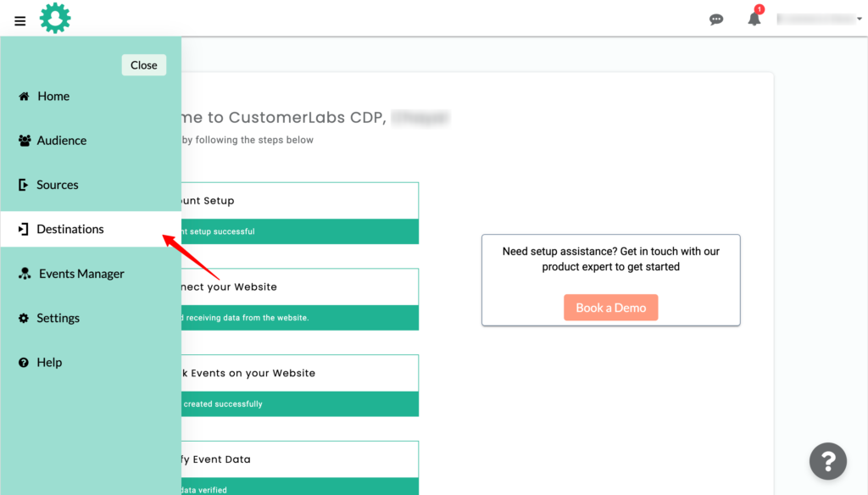Open the Event Data step card
This screenshot has width=868, height=495.
pyautogui.click(x=299, y=468)
